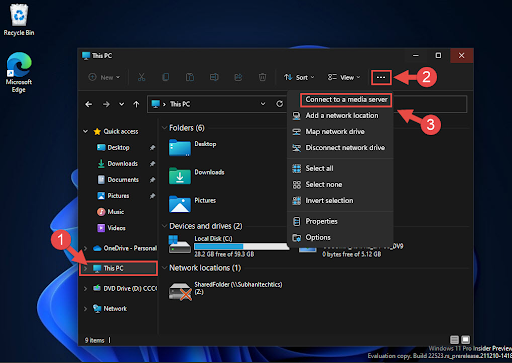
Task: Open Documents in Quick access
Action: [x=118, y=180]
